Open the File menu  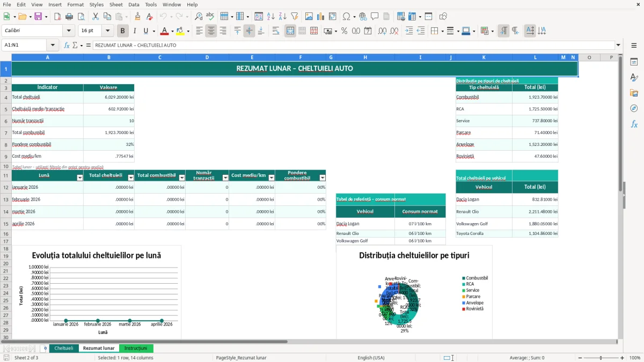pyautogui.click(x=7, y=4)
